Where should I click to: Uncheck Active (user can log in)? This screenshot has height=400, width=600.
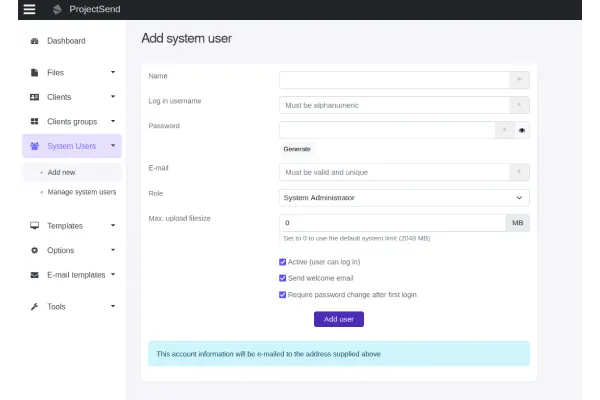(283, 262)
